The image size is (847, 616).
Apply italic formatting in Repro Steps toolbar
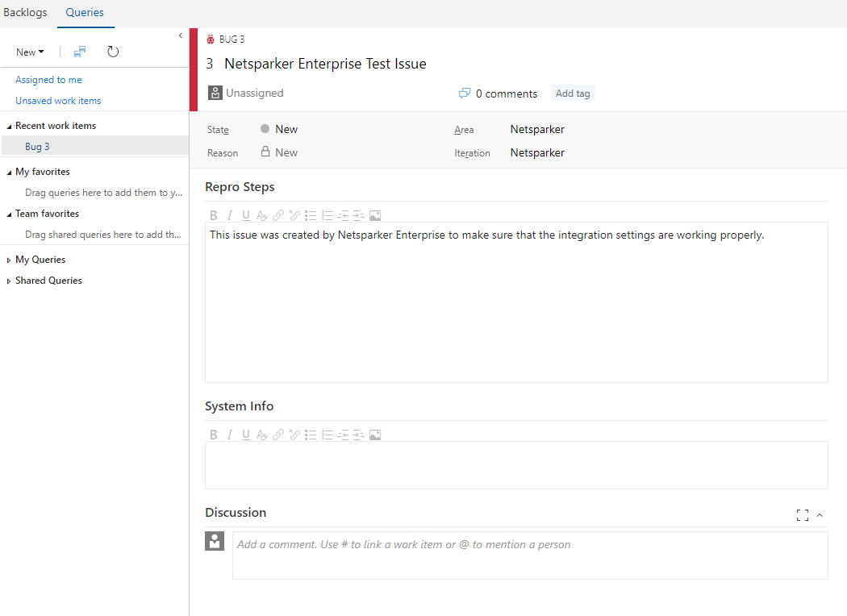tap(229, 215)
